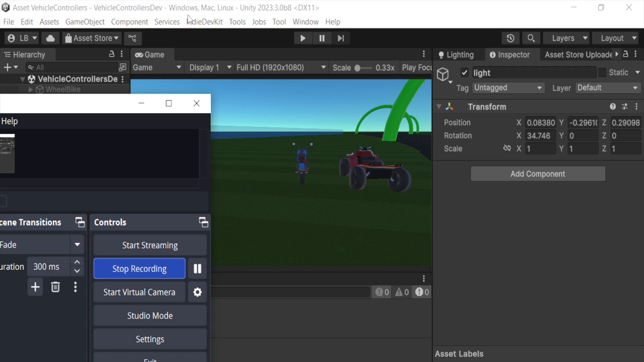
Task: Click the Step frame button
Action: pyautogui.click(x=341, y=38)
